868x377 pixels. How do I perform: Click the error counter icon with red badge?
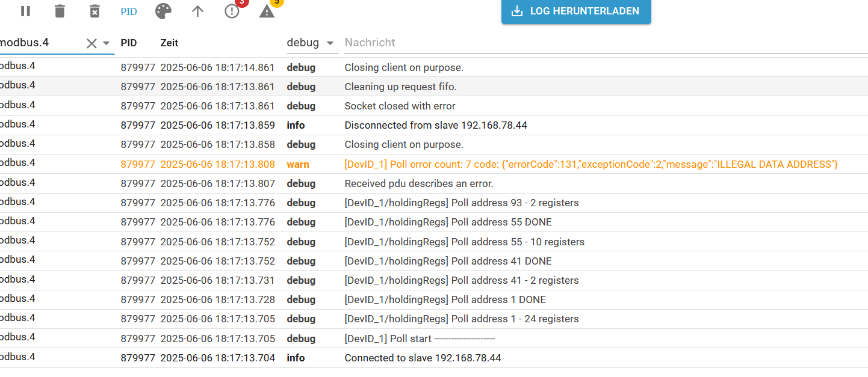(x=232, y=11)
